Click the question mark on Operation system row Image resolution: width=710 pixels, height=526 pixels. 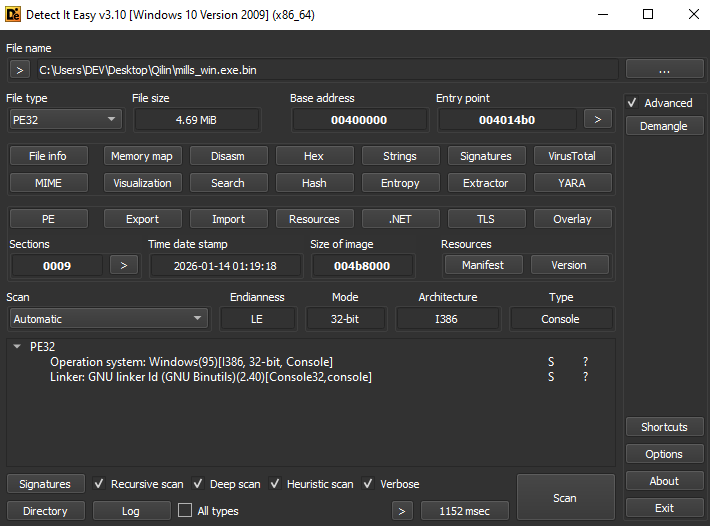[x=585, y=362]
